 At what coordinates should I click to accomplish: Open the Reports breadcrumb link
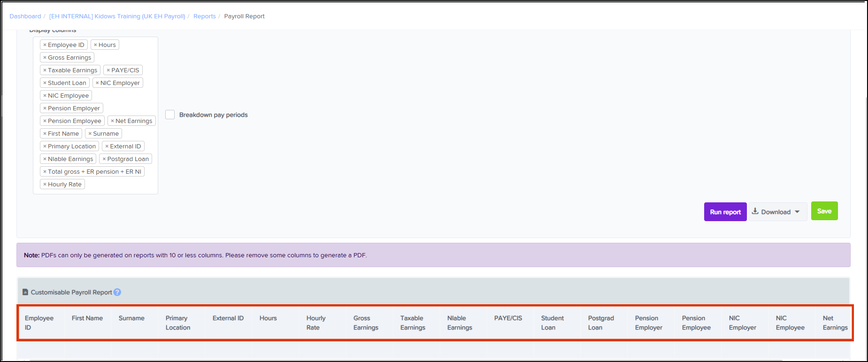pos(204,16)
